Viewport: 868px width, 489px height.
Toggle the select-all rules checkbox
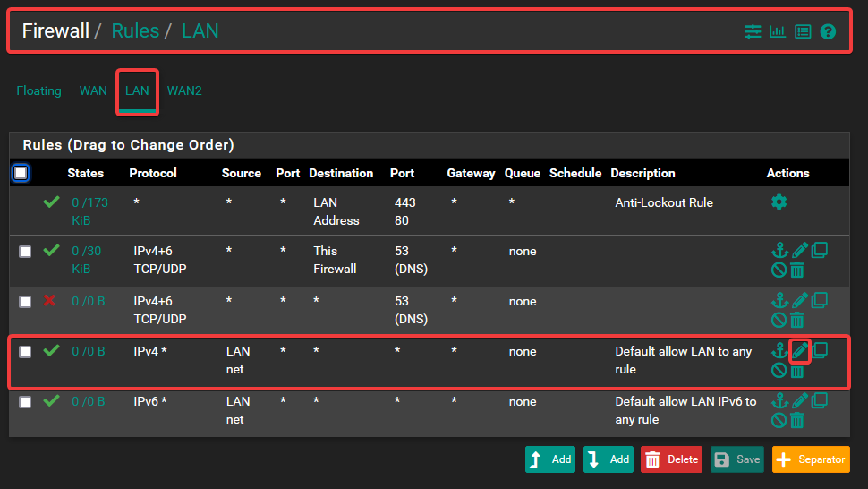click(21, 173)
